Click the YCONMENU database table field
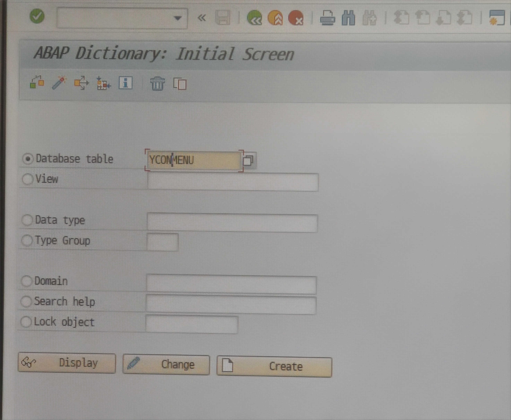This screenshot has height=420, width=511. [194, 160]
